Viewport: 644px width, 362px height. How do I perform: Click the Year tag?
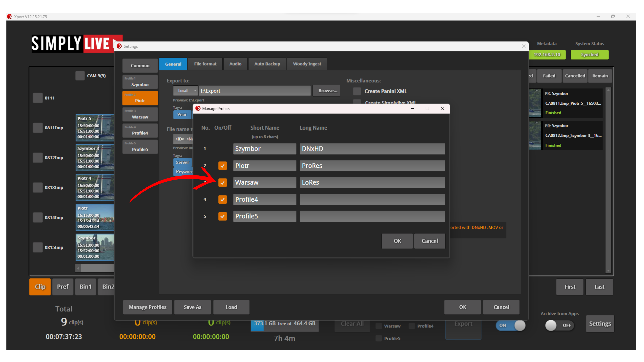click(182, 115)
